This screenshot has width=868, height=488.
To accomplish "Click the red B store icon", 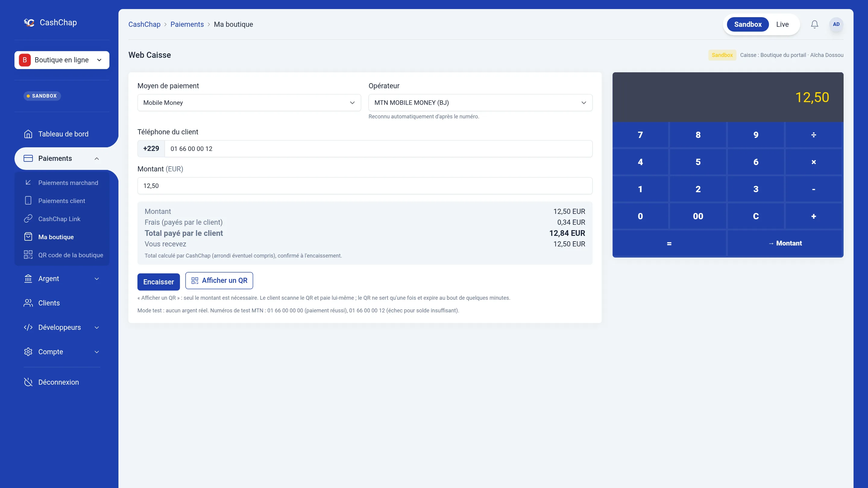I will click(25, 60).
